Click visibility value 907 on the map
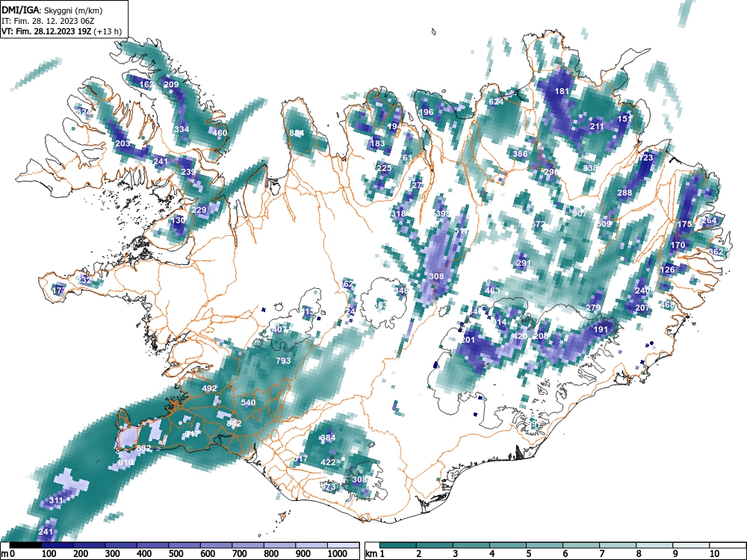 tap(580, 214)
